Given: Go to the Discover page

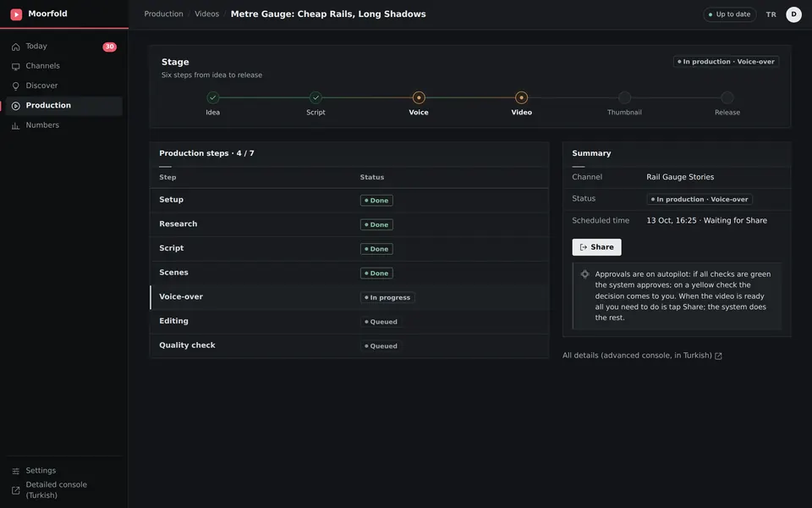Looking at the screenshot, I should pyautogui.click(x=64, y=86).
